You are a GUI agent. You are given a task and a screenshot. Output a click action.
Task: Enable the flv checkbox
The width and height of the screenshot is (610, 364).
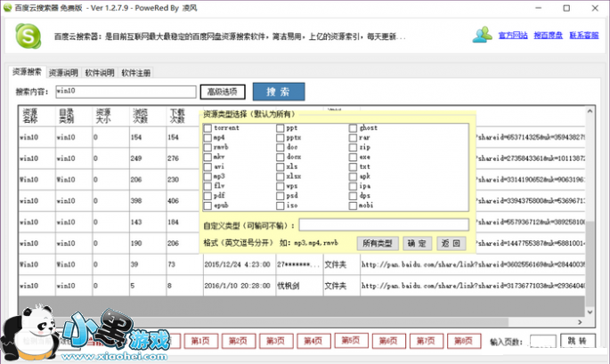coord(207,186)
